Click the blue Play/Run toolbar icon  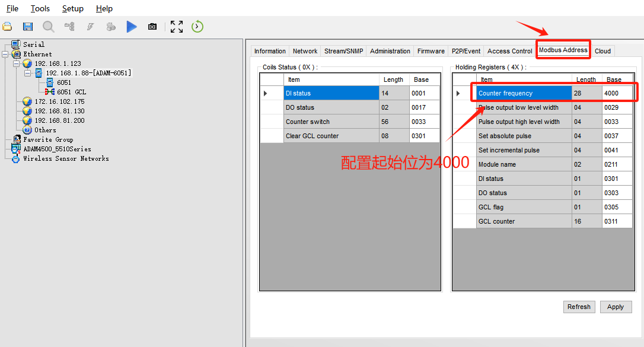(132, 27)
